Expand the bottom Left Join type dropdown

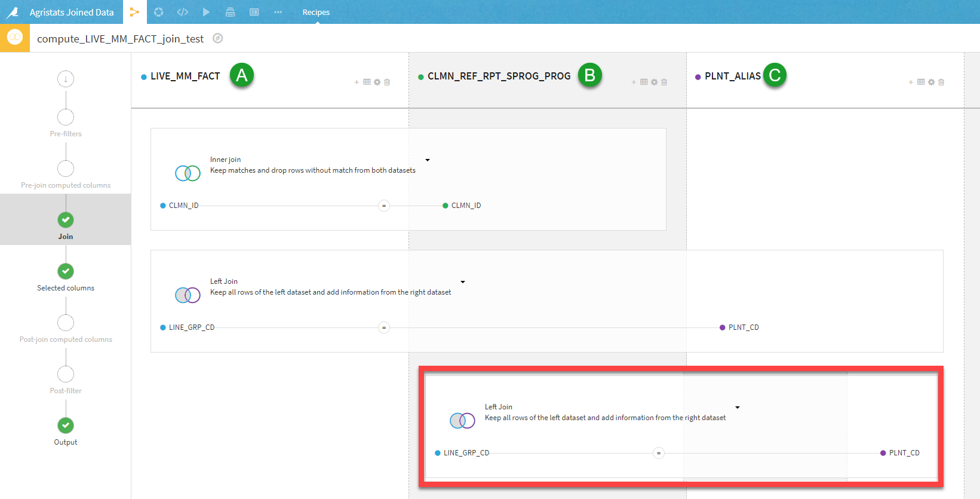(x=738, y=408)
